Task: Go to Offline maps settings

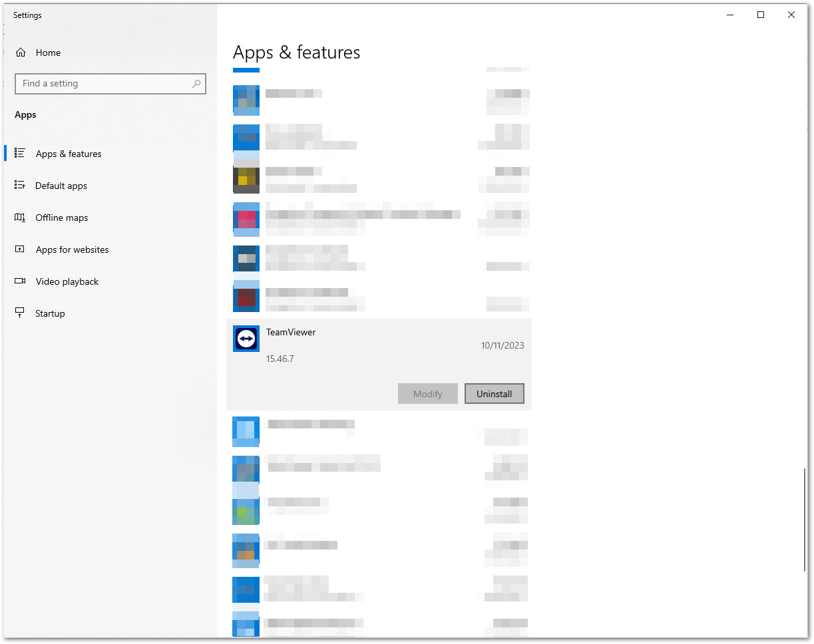Action: 62,218
